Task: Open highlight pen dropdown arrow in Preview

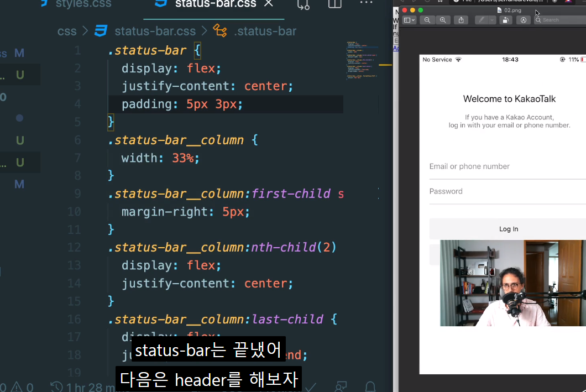Action: [x=492, y=20]
